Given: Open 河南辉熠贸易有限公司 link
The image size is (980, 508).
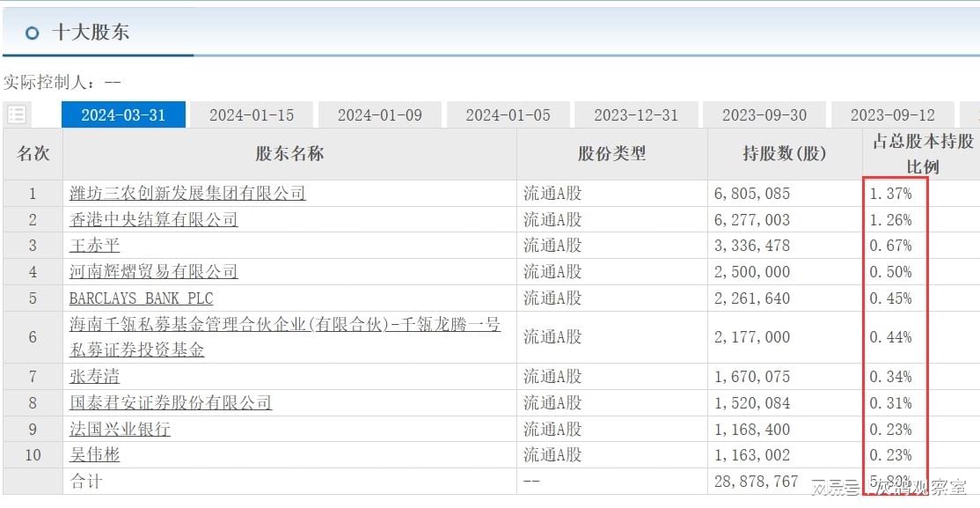Looking at the screenshot, I should coord(154,271).
